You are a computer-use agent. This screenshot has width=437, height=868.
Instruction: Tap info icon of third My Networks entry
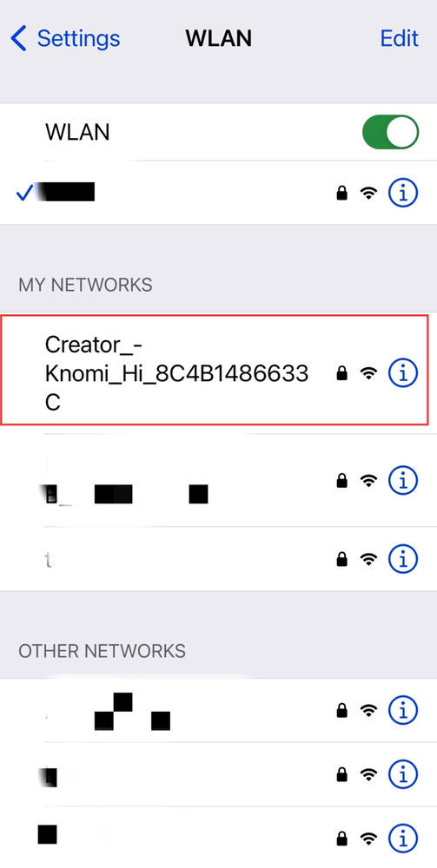pos(402,558)
